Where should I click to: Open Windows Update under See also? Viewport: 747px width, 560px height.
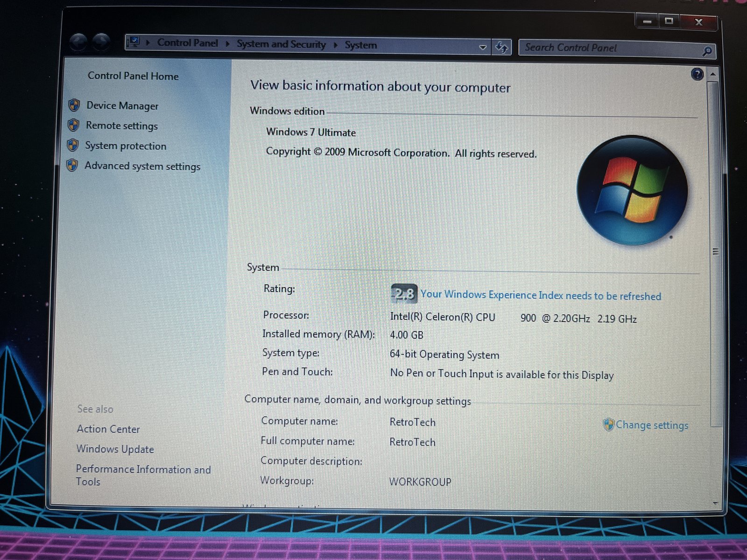tap(115, 449)
